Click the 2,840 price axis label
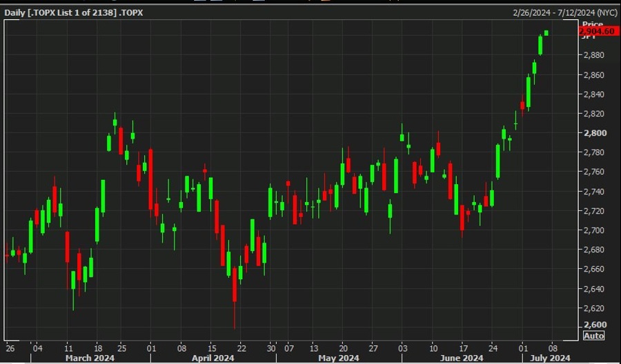The image size is (621, 364). click(594, 94)
